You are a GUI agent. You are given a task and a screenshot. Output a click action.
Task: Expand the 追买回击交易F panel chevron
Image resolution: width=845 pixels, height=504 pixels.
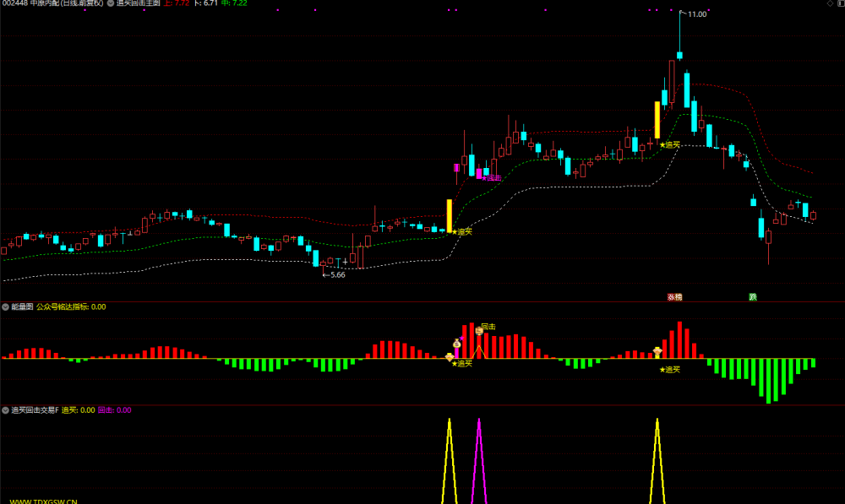click(x=5, y=410)
